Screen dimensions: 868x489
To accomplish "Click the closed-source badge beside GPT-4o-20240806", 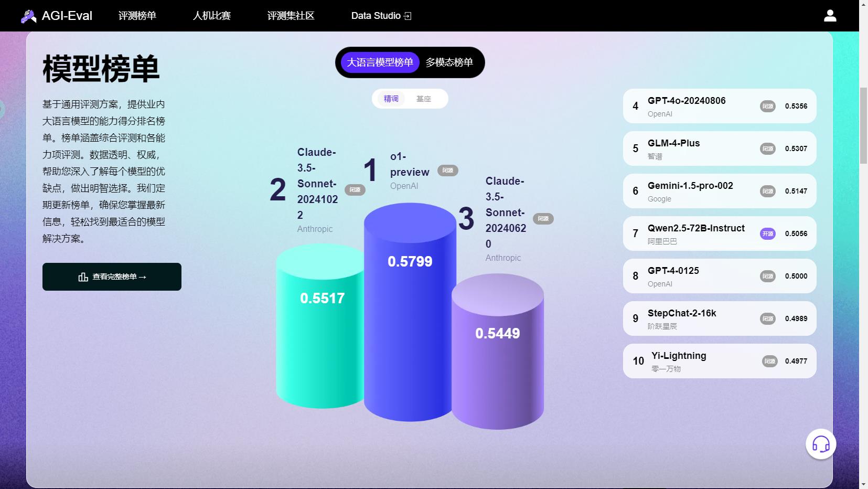I will (768, 106).
